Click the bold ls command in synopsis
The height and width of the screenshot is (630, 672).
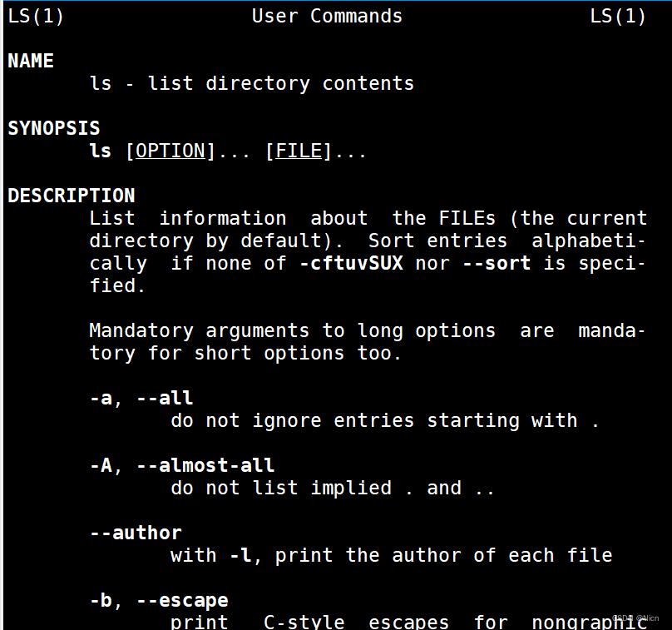click(101, 151)
